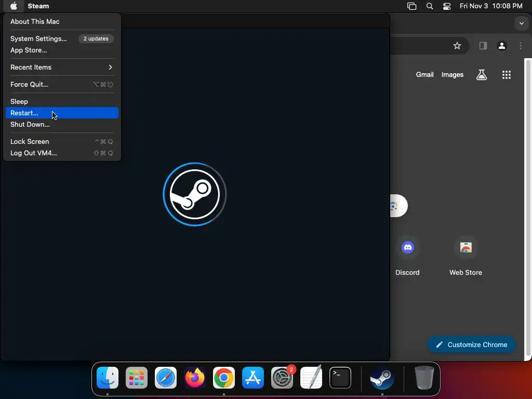Open the Apple menu icon
The height and width of the screenshot is (399, 532).
[14, 6]
